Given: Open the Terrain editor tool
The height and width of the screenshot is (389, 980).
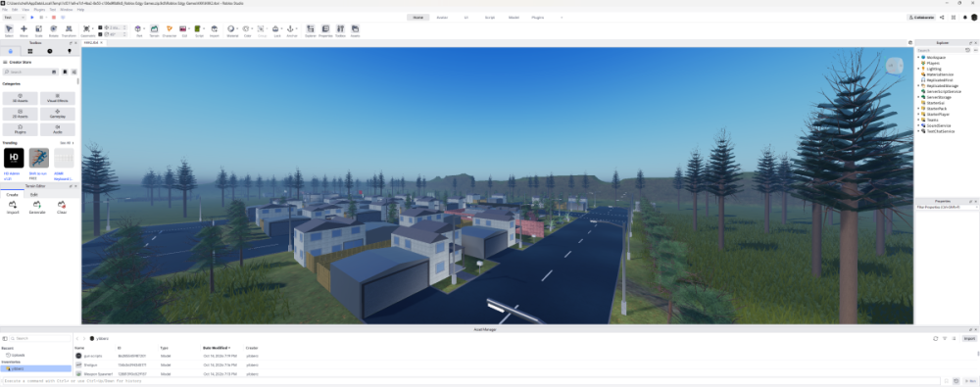Looking at the screenshot, I should 154,30.
